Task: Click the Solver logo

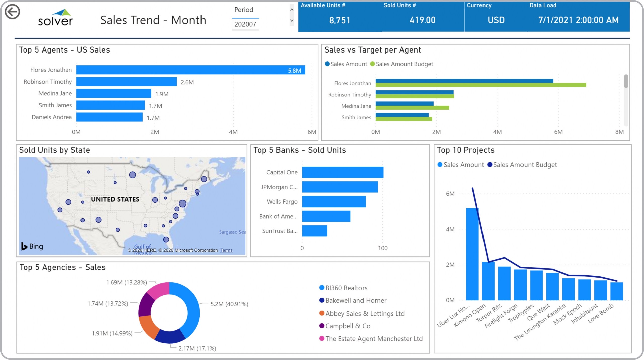Action: (56, 18)
